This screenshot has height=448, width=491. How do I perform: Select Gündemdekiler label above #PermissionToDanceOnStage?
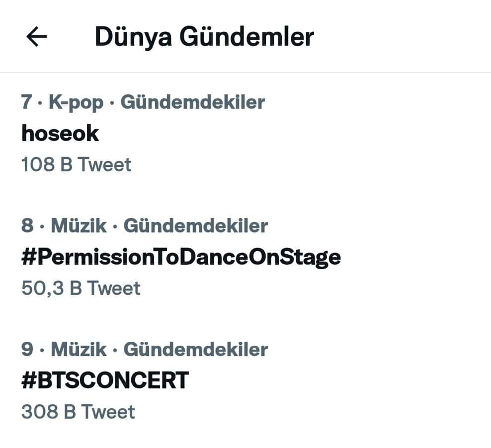click(195, 225)
